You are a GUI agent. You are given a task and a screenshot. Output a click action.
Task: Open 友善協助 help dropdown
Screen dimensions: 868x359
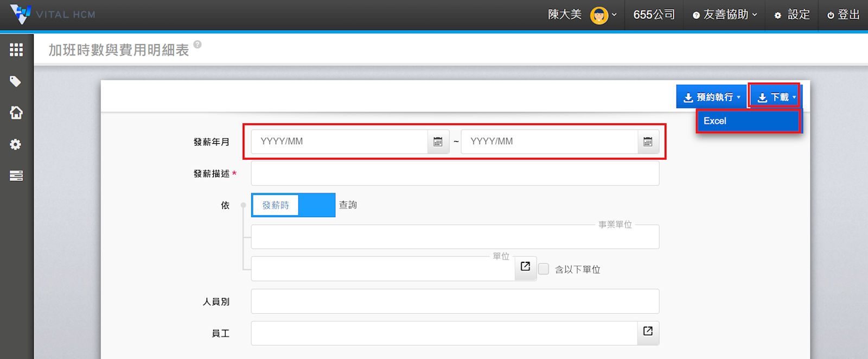[x=725, y=15]
